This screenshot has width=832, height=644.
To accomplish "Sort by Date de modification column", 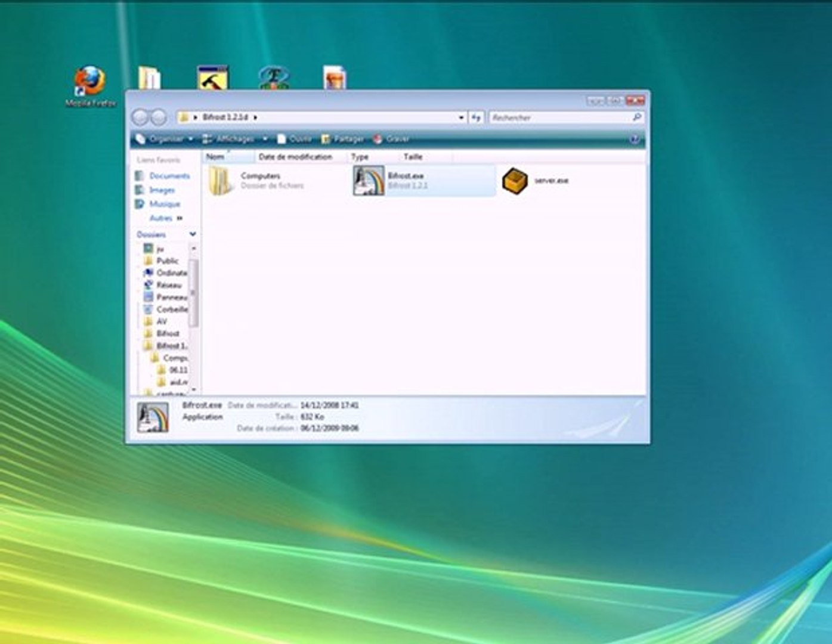I will click(x=301, y=157).
